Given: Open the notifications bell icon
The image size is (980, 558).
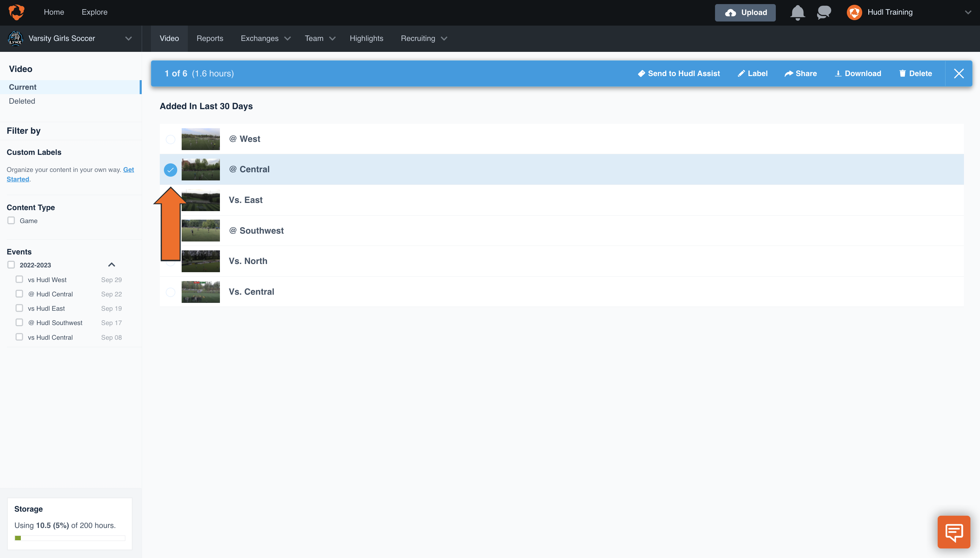Looking at the screenshot, I should pyautogui.click(x=797, y=12).
